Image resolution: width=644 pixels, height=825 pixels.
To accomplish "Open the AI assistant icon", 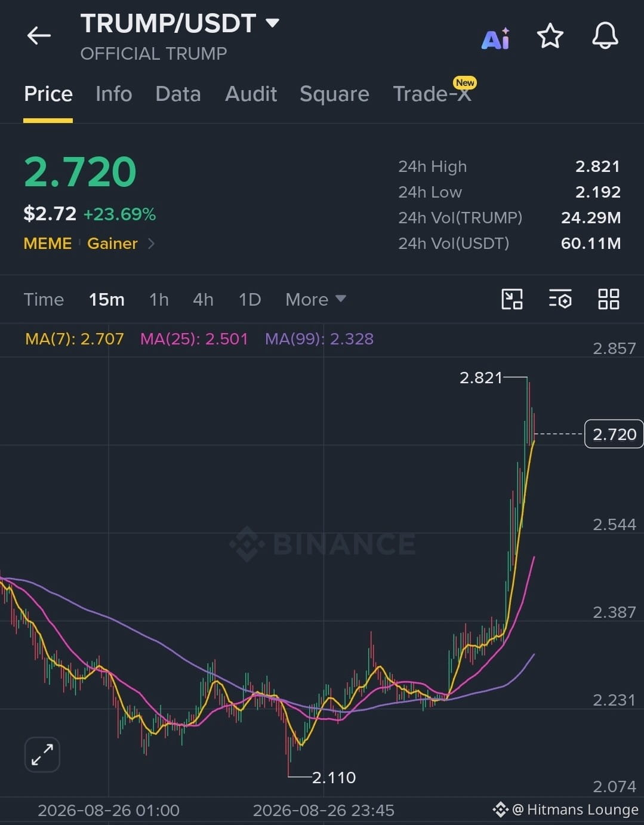I will 495,38.
